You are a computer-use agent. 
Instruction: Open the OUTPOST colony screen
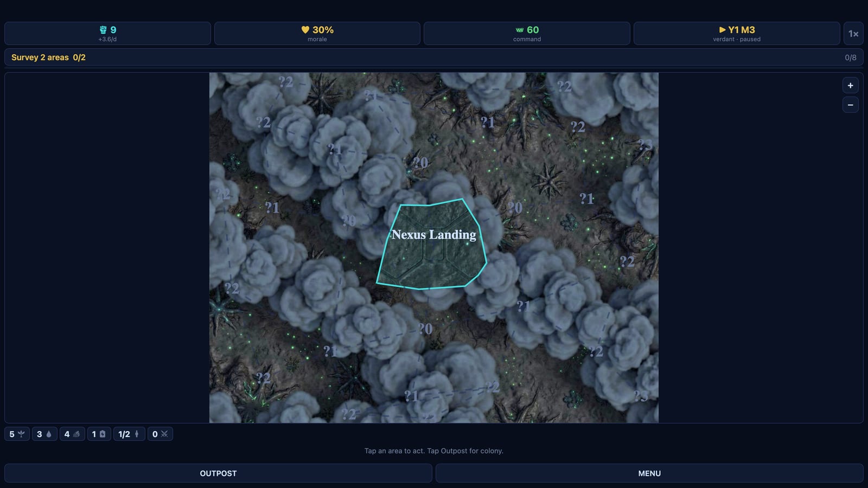(x=218, y=473)
